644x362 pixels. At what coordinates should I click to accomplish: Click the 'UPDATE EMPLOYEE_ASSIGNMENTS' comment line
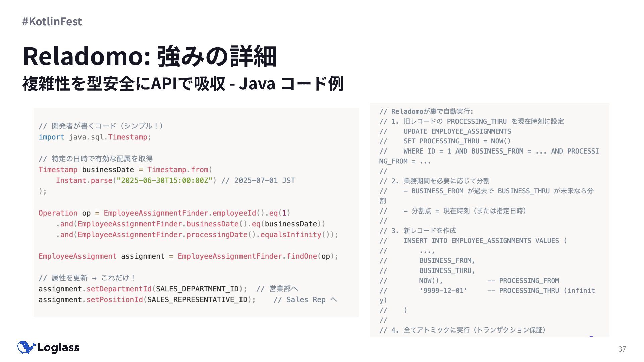coord(457,131)
